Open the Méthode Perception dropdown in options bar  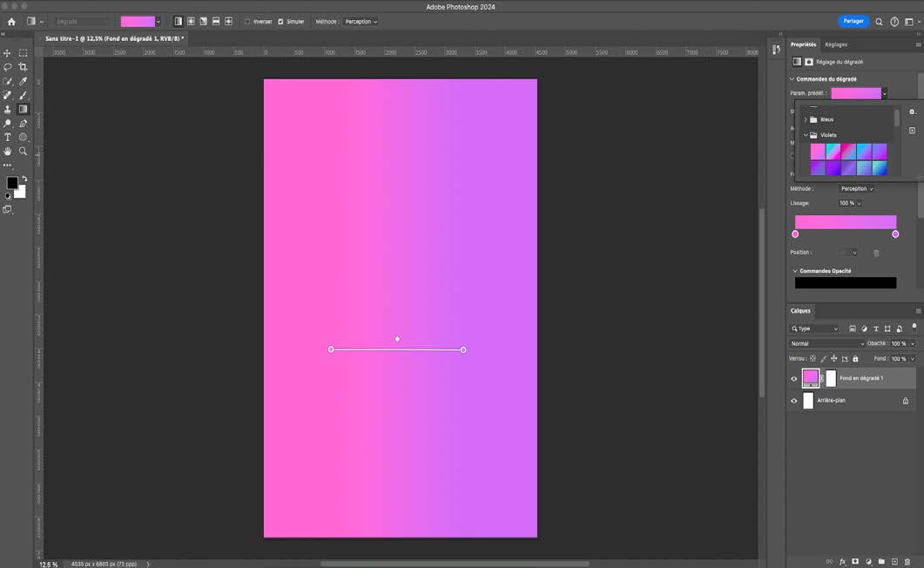pos(360,22)
